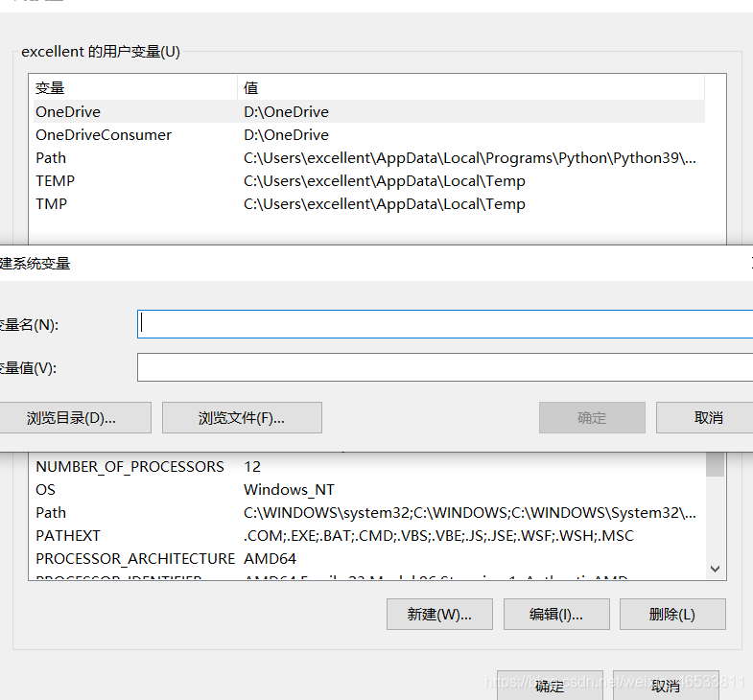Click 编辑(I)... under system variables
753x700 pixels.
pos(556,614)
